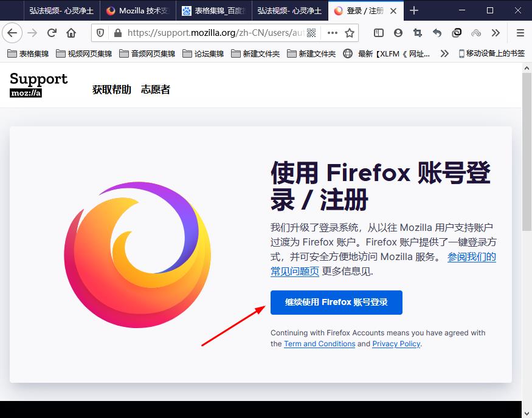Screen dimensions: 532x418
Task: Open the tracking protection shield panel
Action: (x=100, y=33)
